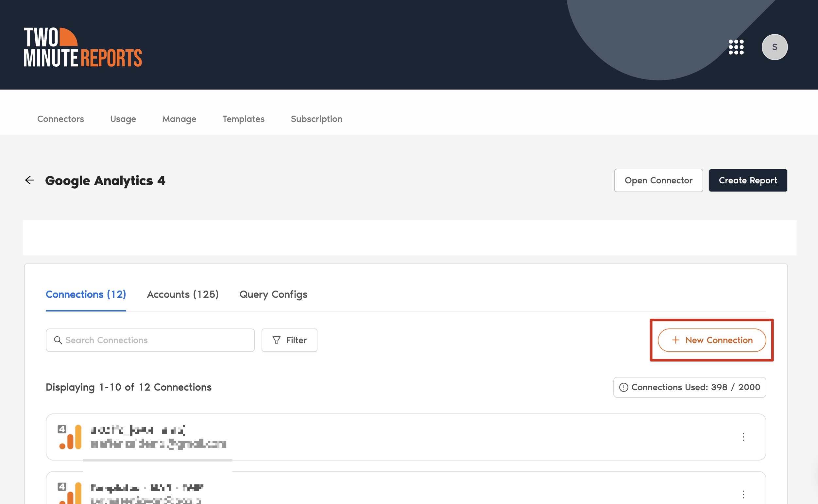Image resolution: width=818 pixels, height=504 pixels.
Task: Click the back arrow beside Google Analytics 4
Action: point(29,180)
